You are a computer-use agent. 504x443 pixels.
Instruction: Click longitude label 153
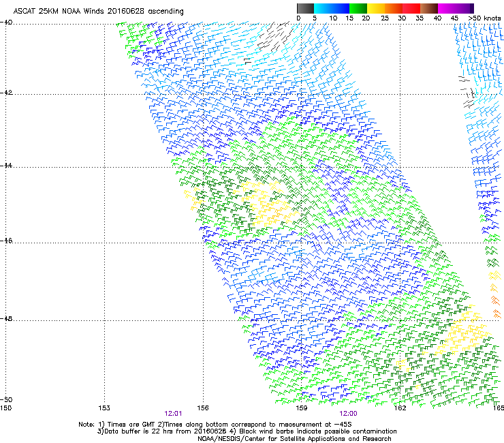point(104,408)
